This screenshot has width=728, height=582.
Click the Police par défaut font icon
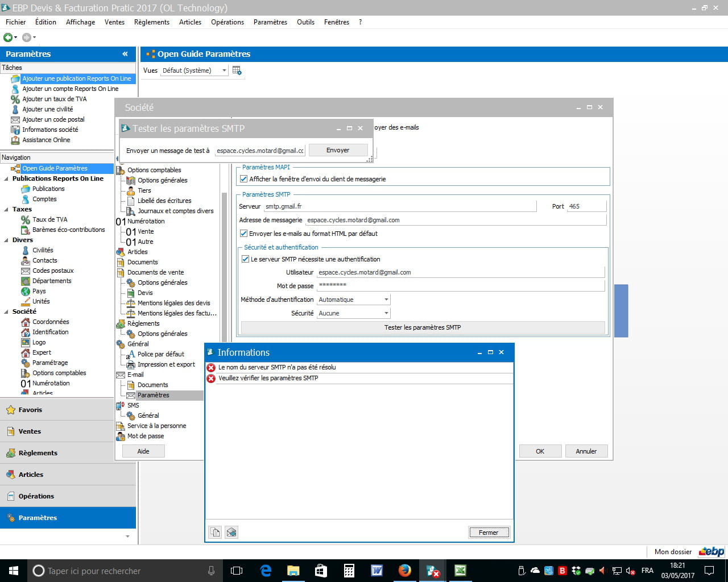click(x=131, y=354)
